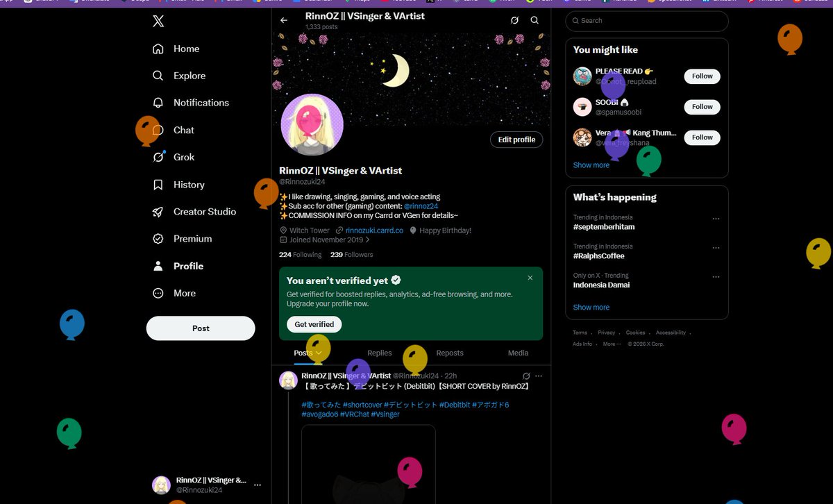The image size is (833, 504).
Task: Open options for #RalphsCoffee trend
Action: coord(716,248)
